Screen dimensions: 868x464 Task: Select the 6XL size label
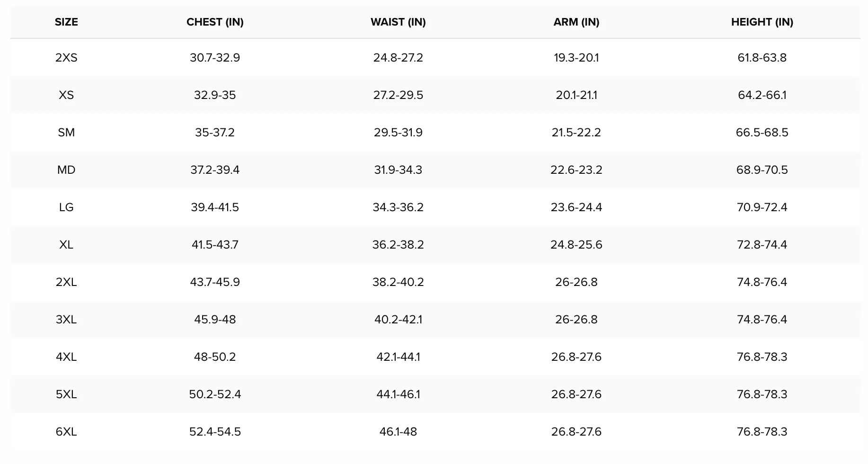point(66,432)
